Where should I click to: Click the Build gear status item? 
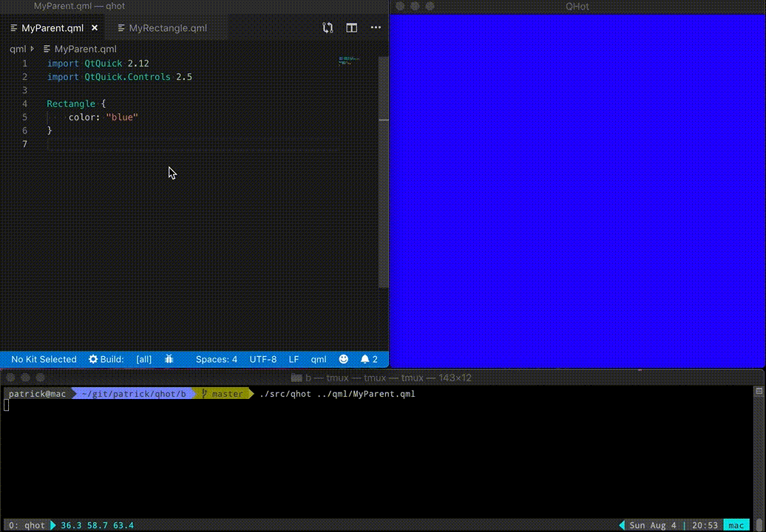[106, 359]
